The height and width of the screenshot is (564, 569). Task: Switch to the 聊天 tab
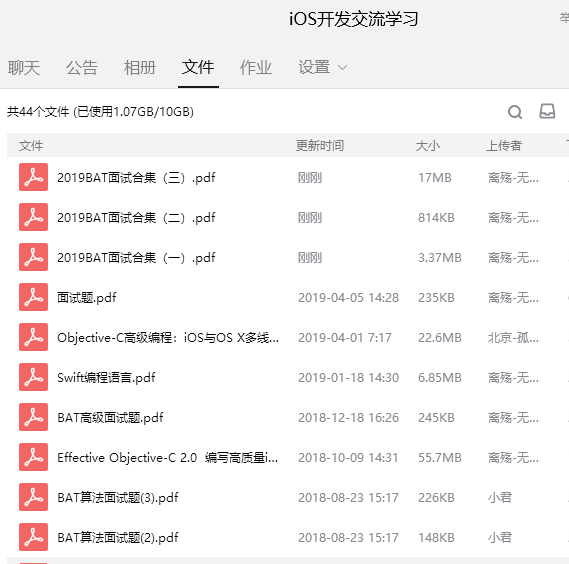tap(24, 68)
